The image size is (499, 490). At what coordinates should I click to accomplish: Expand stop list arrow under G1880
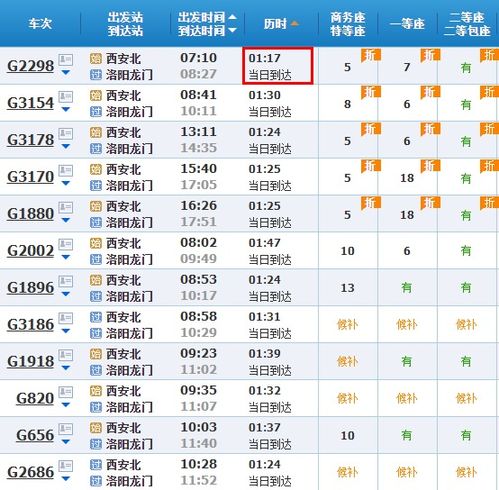(x=66, y=220)
